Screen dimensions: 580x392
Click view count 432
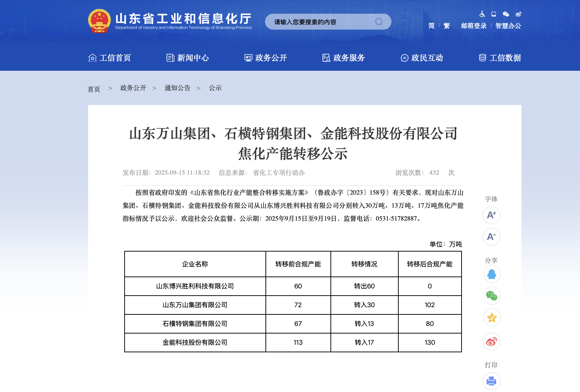(434, 173)
